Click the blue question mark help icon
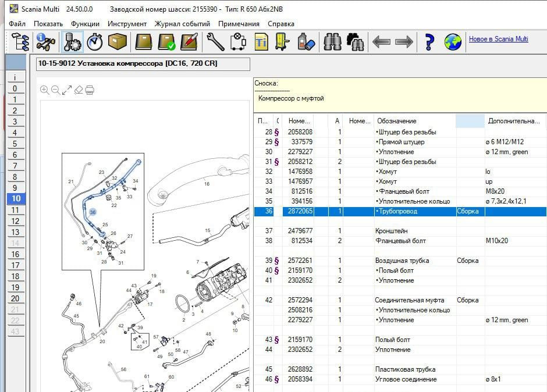This screenshot has height=392, width=547. coord(429,42)
